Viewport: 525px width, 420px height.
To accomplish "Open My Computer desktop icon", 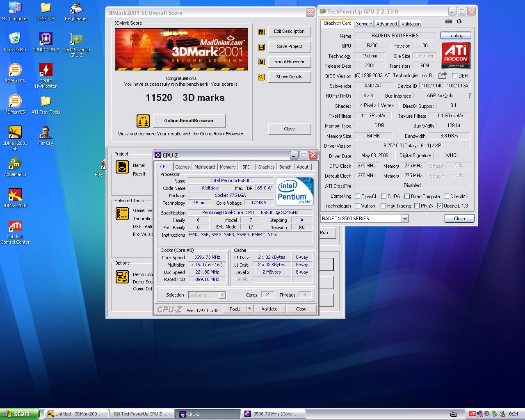I will 15,11.
